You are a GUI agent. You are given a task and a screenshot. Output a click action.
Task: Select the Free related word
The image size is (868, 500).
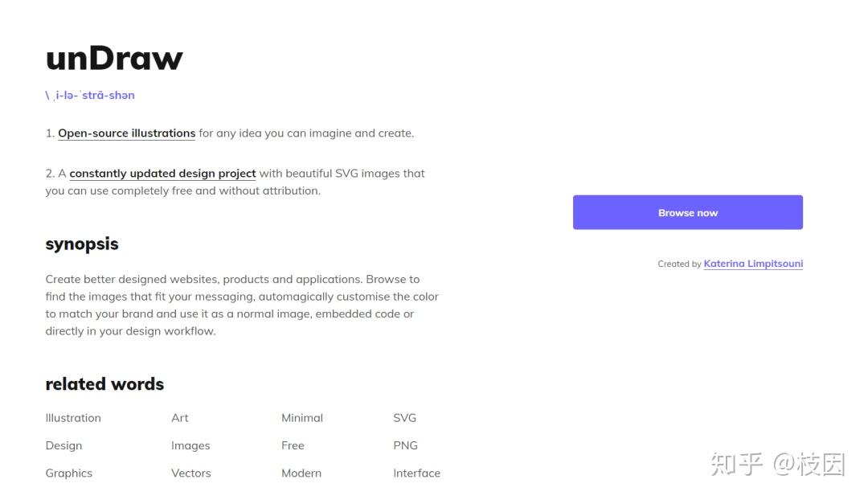293,445
